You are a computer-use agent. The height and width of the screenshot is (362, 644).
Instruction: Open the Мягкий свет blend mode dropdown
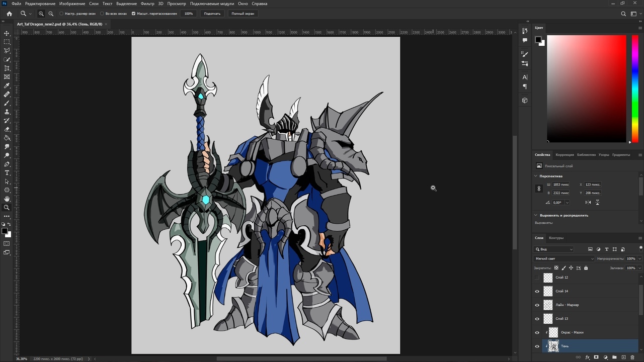pos(564,258)
